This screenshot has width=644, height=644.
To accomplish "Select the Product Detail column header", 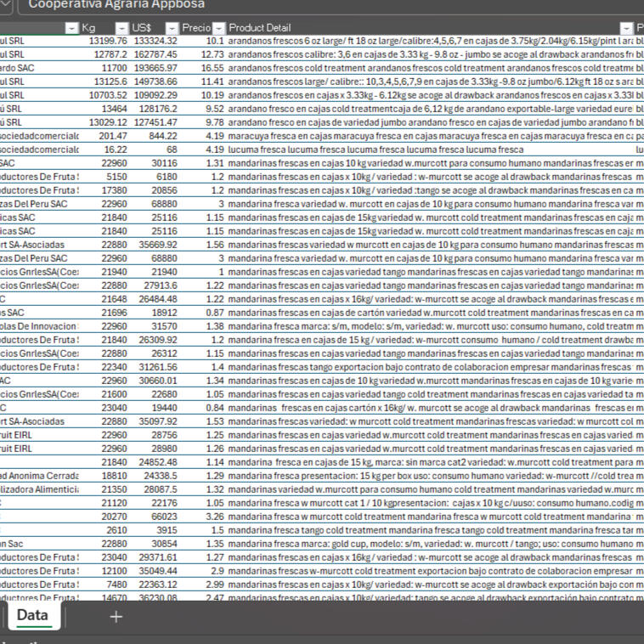I will click(430, 28).
